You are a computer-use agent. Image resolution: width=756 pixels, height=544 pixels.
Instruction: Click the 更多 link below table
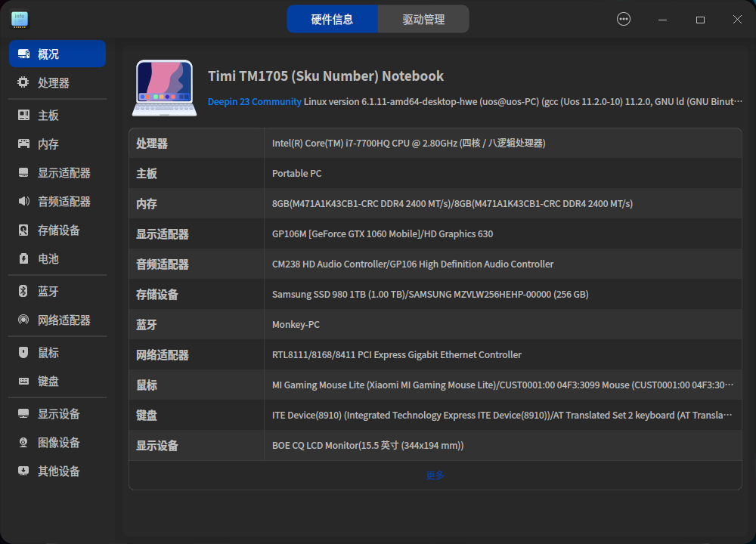click(435, 475)
